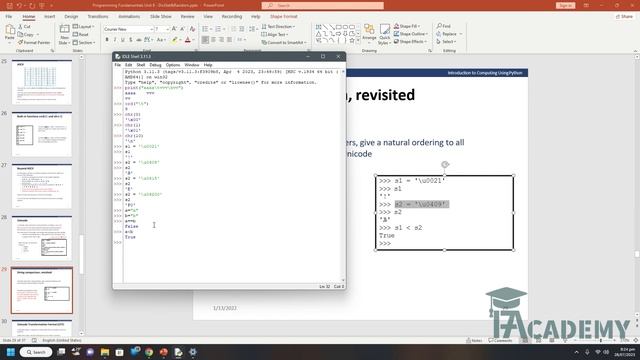Screen dimensions: 640x360
Task: Click Find in the Editing group
Action: [444, 26]
